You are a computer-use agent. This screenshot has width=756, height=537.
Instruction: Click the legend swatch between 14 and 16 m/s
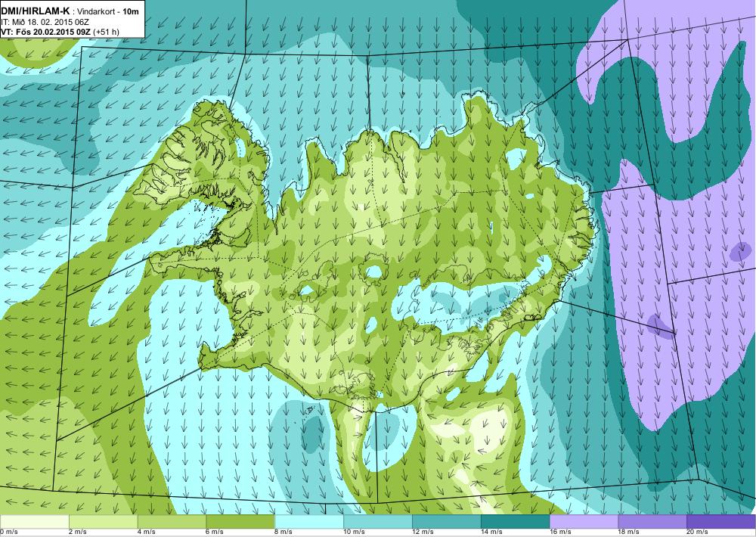tap(515, 521)
